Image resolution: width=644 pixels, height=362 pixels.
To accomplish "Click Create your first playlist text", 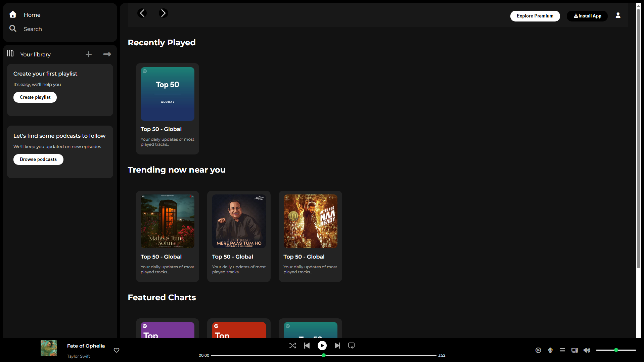I will click(x=45, y=74).
